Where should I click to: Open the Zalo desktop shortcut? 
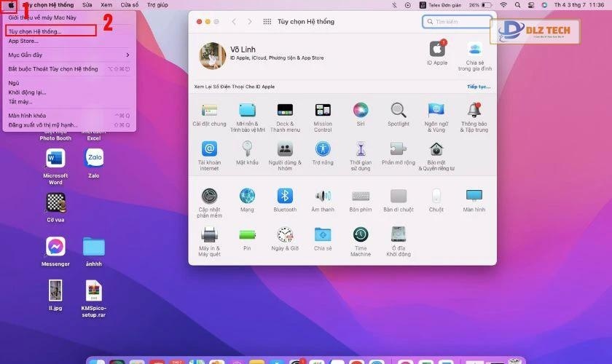pyautogui.click(x=94, y=158)
